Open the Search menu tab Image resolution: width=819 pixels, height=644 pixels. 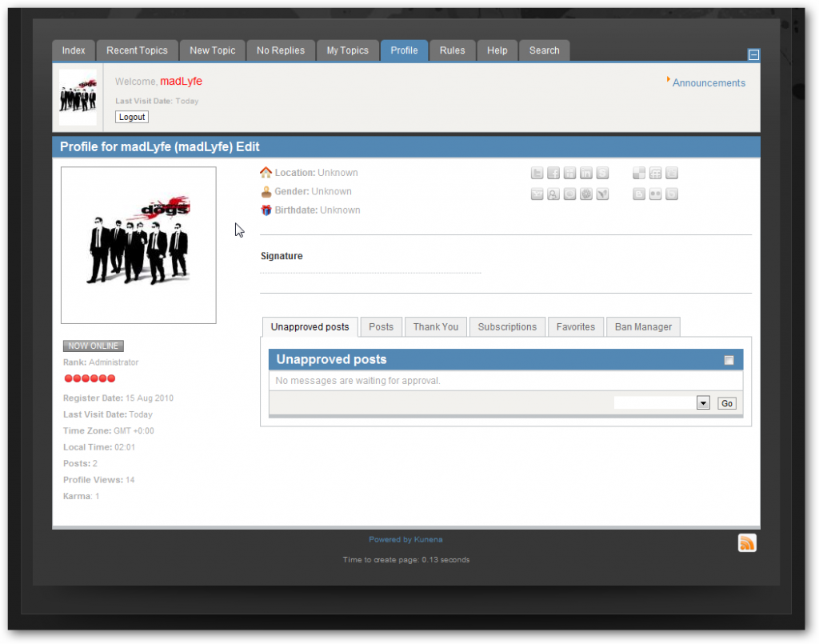(544, 50)
